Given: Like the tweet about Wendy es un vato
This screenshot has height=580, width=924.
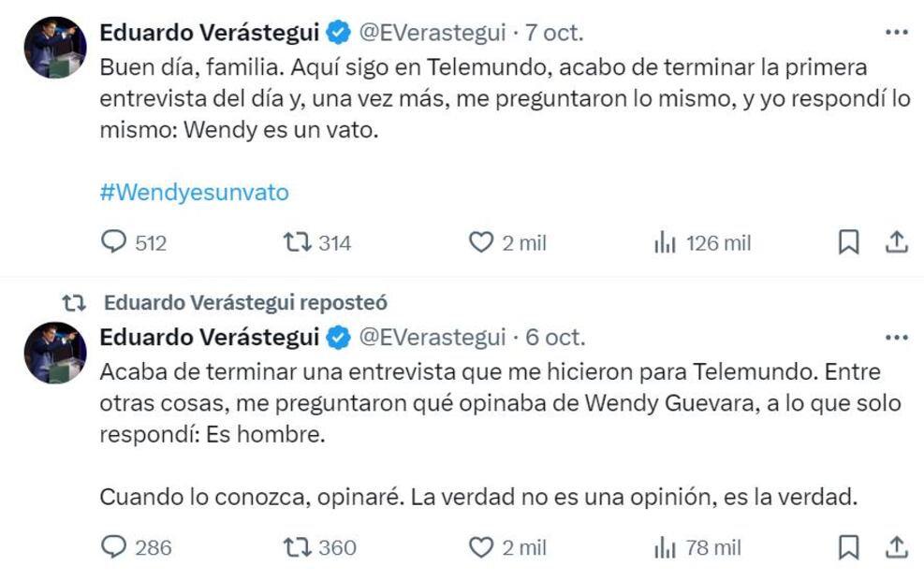Looking at the screenshot, I should 480,243.
